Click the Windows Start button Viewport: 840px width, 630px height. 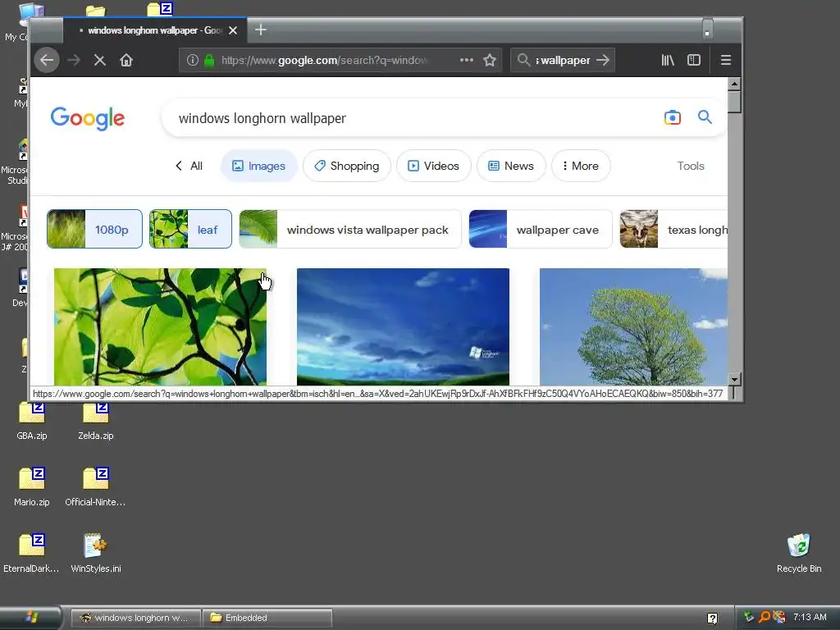point(31,618)
